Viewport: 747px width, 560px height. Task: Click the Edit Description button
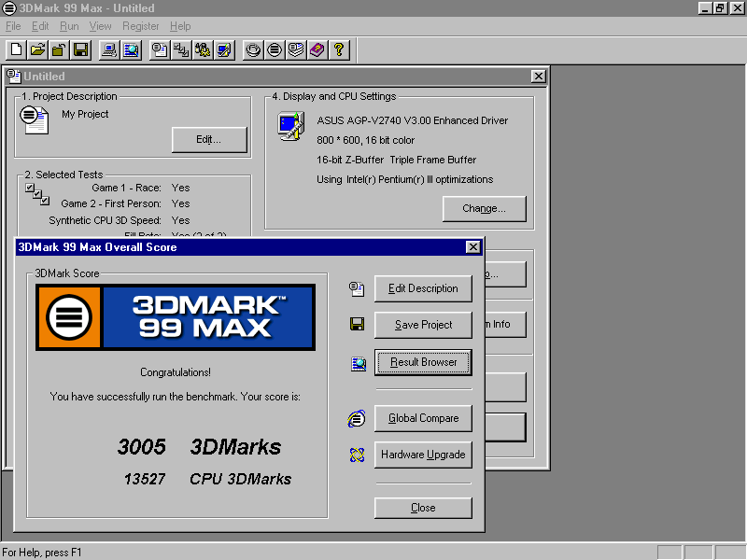[423, 288]
